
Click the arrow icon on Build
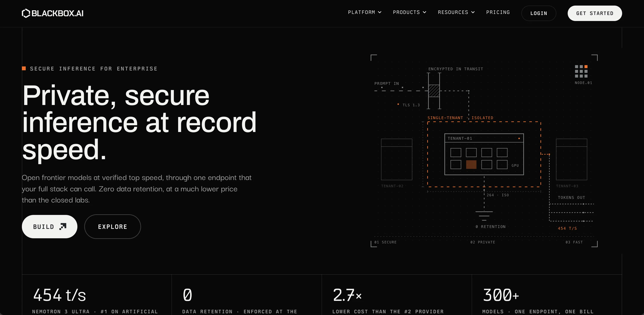(63, 226)
